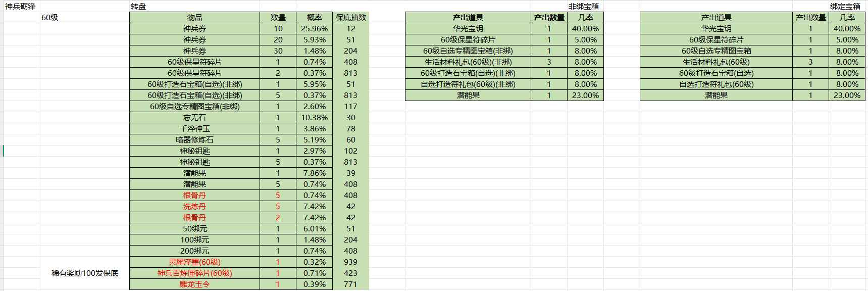Select the 雕龙玉令 cell

[194, 284]
